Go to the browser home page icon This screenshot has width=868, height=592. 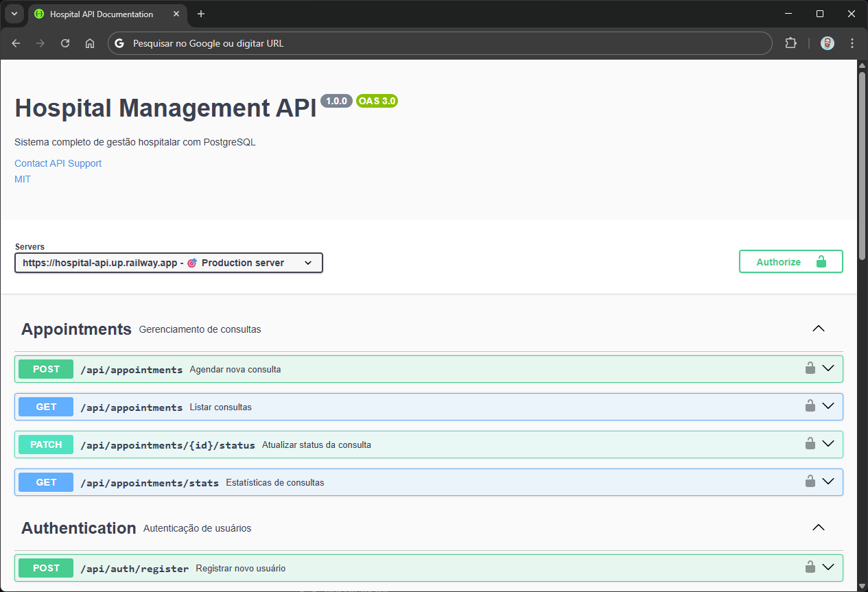click(90, 43)
